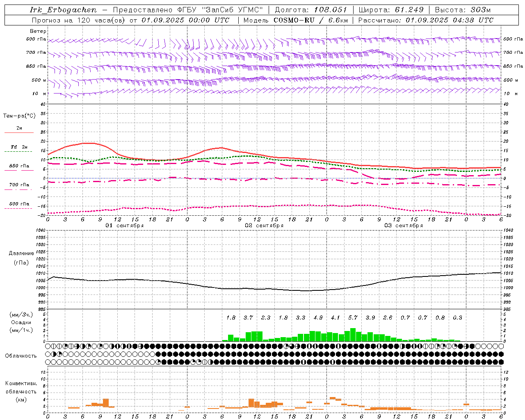Select the date label 01 сентября
The height and width of the screenshot is (420, 525).
coord(125,226)
